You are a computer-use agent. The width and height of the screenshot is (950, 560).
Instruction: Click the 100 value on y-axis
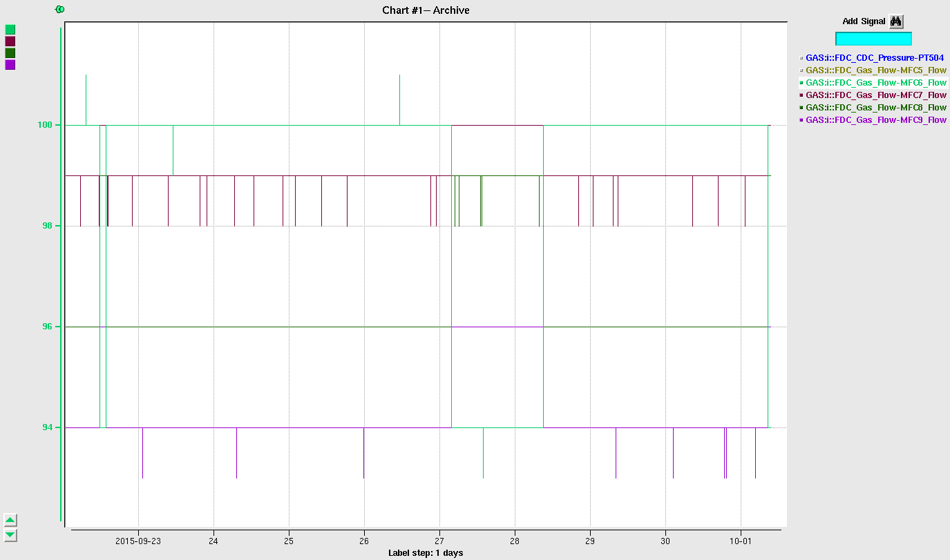coord(46,125)
